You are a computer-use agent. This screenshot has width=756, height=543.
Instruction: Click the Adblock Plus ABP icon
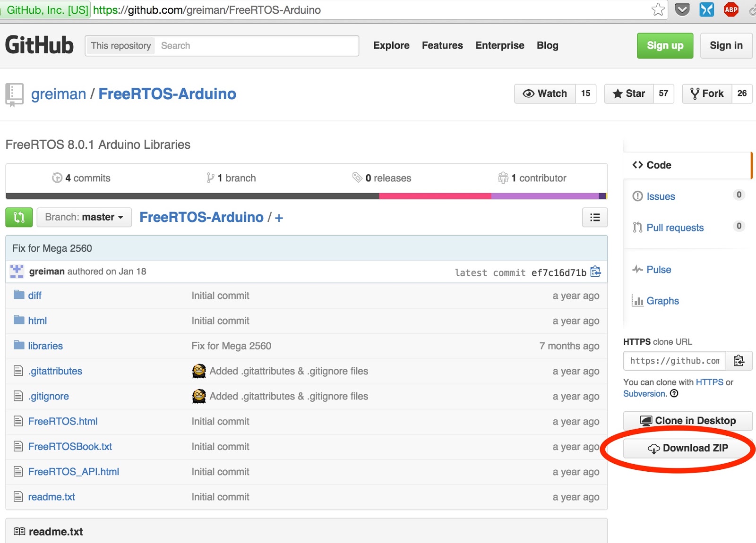[731, 9]
